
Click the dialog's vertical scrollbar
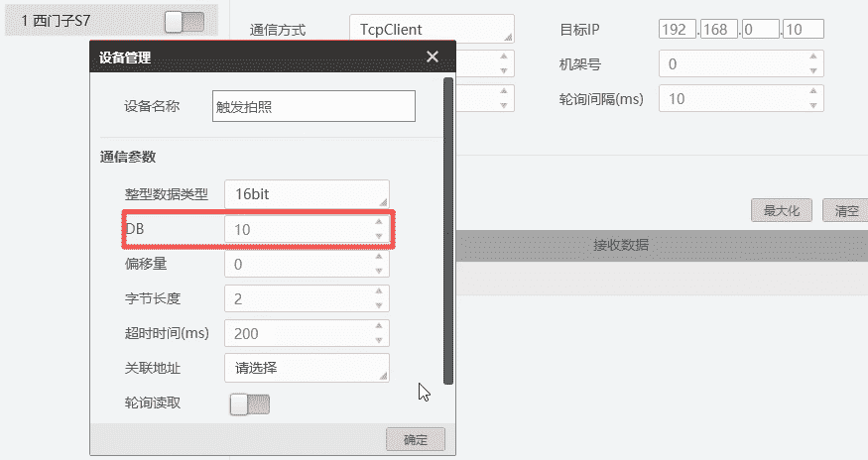point(448,228)
